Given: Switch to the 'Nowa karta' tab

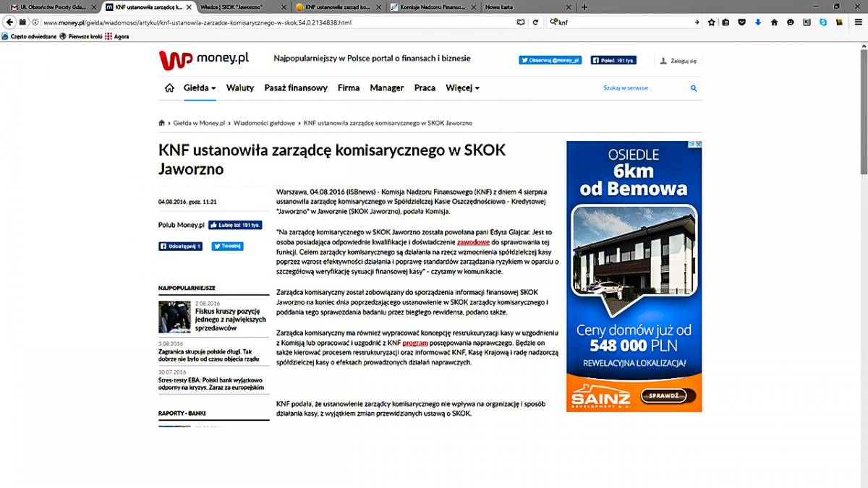Looking at the screenshot, I should point(528,7).
